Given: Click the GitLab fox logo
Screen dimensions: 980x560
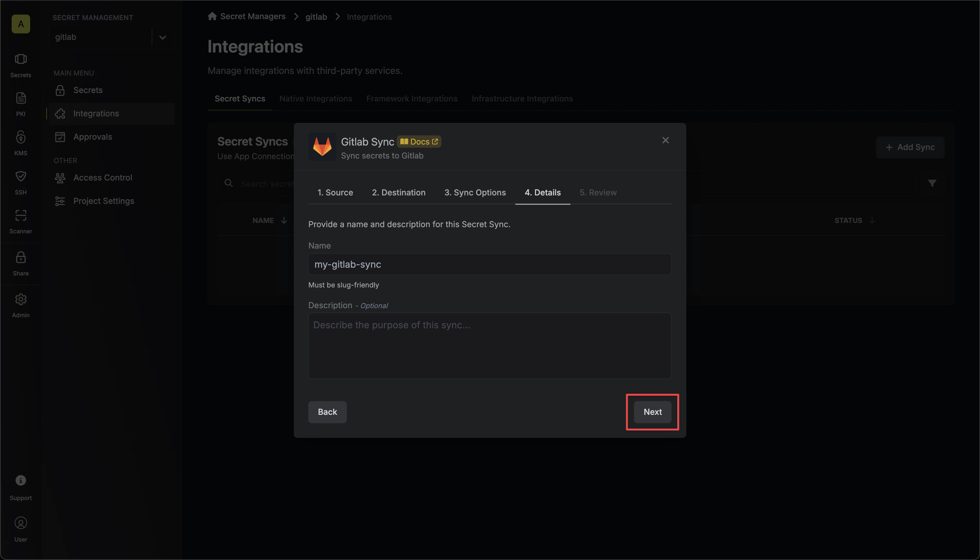Looking at the screenshot, I should (322, 147).
